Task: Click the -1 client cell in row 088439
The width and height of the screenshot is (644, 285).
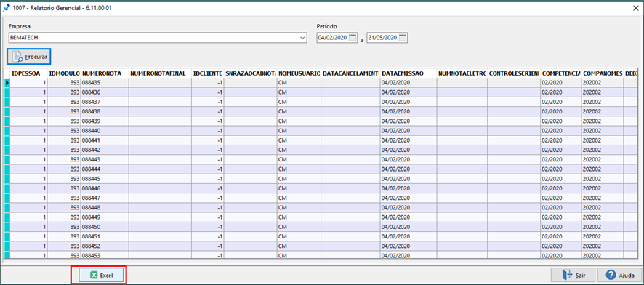Action: (208, 121)
